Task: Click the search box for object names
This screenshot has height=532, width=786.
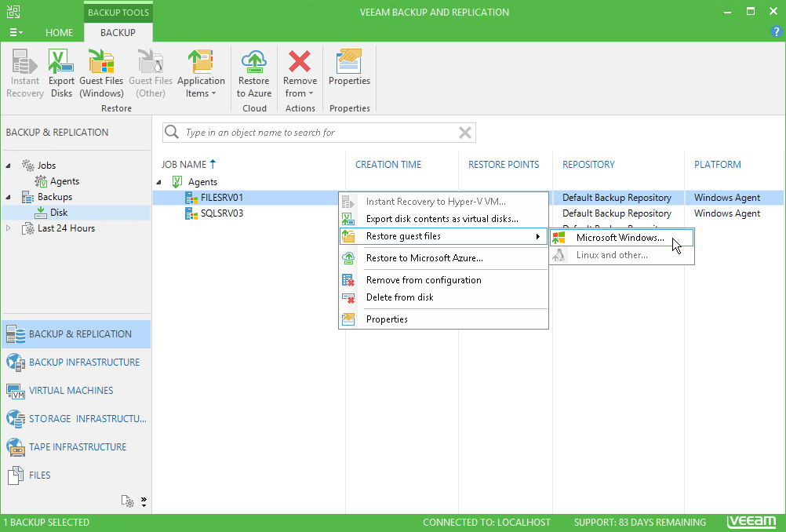Action: point(318,133)
